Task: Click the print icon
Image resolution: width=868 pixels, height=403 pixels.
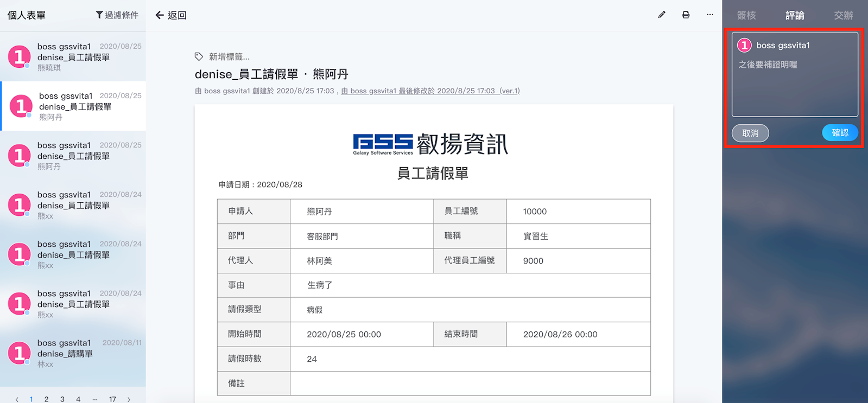Action: click(x=686, y=15)
